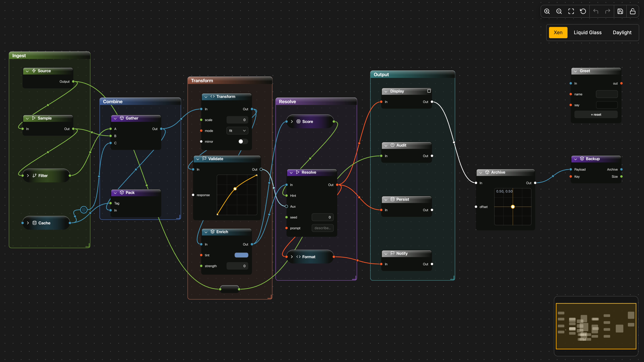The image size is (644, 362).
Task: Click the tint color swatch in Enrich
Action: pos(242,255)
